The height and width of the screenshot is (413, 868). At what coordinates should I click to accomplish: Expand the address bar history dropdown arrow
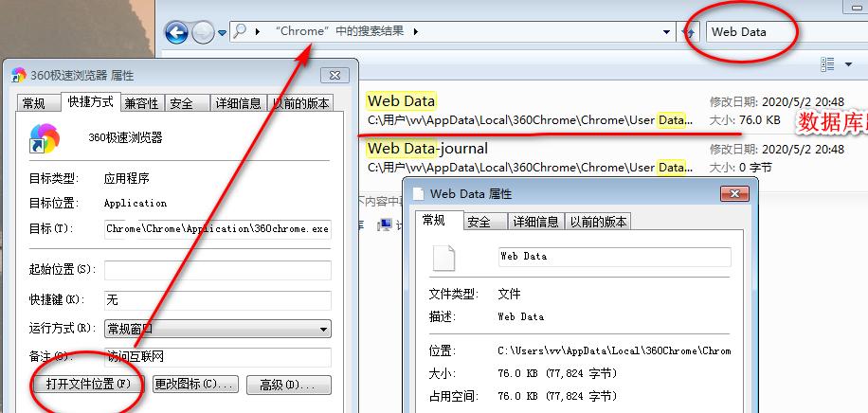666,32
